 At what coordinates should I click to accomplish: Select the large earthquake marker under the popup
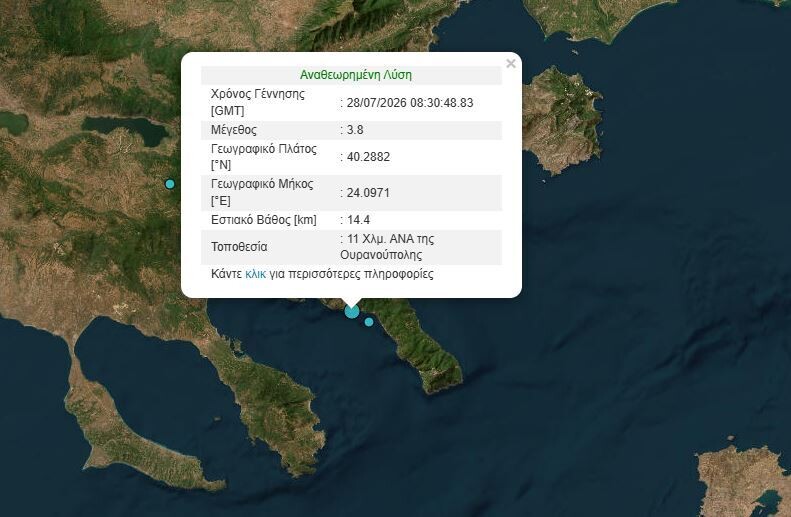click(x=352, y=311)
